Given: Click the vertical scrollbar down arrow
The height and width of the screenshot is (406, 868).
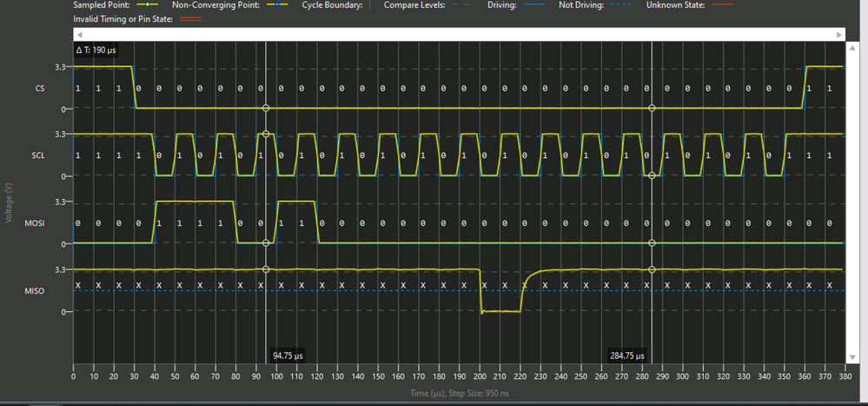Looking at the screenshot, I should [852, 356].
